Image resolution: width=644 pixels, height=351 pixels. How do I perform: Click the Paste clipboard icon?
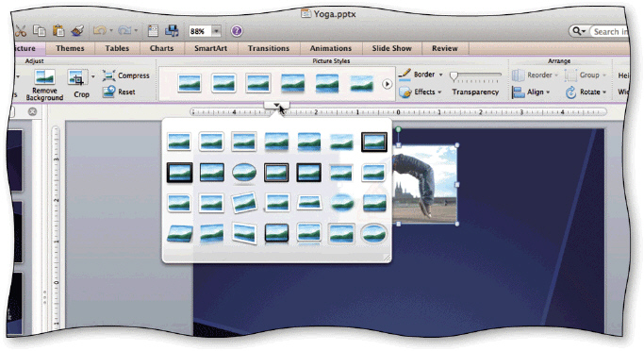(58, 31)
